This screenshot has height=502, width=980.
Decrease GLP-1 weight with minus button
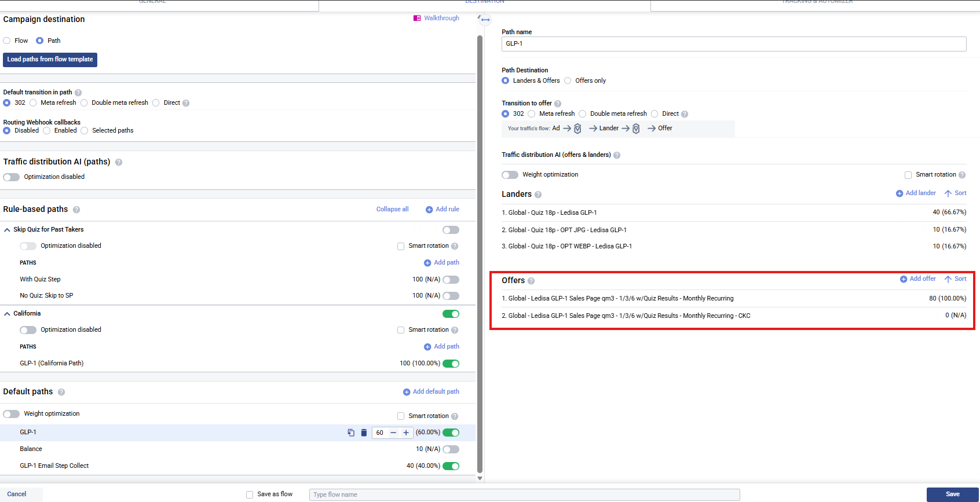pyautogui.click(x=393, y=433)
